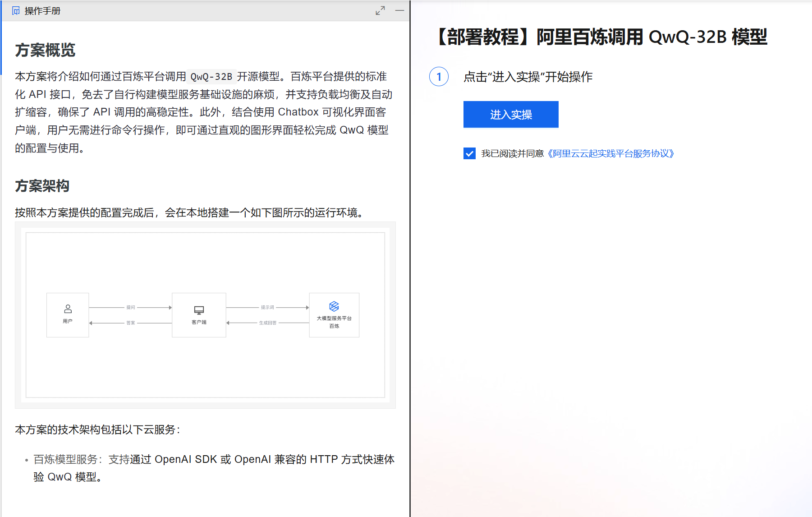812x517 pixels.
Task: Click the 进入实操 button
Action: tap(511, 115)
